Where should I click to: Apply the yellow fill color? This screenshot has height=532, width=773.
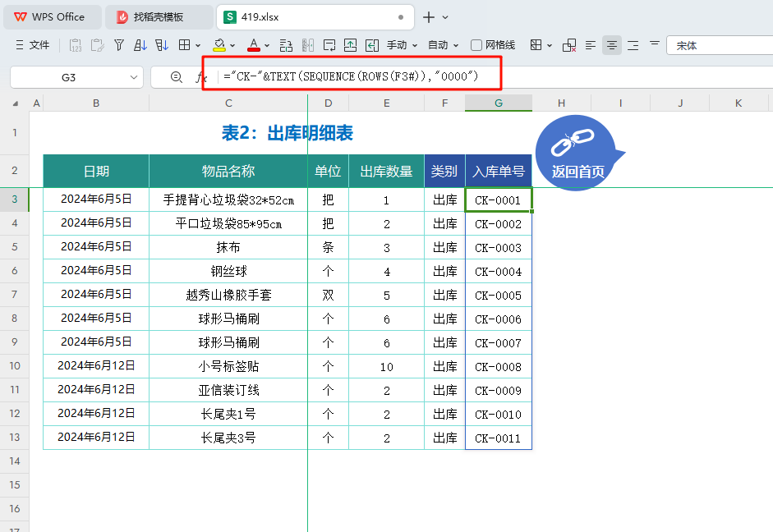219,45
